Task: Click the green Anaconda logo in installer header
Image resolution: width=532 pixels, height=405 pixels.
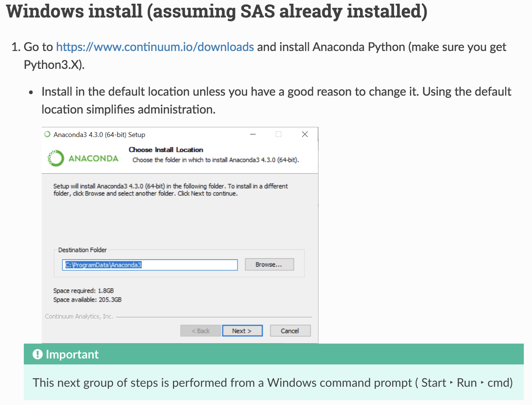Action: pyautogui.click(x=56, y=158)
